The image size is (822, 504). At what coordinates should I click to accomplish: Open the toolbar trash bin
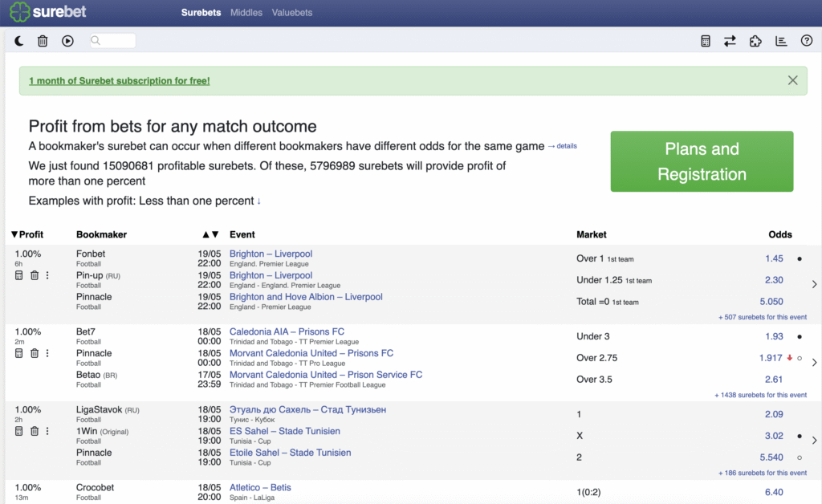[43, 41]
